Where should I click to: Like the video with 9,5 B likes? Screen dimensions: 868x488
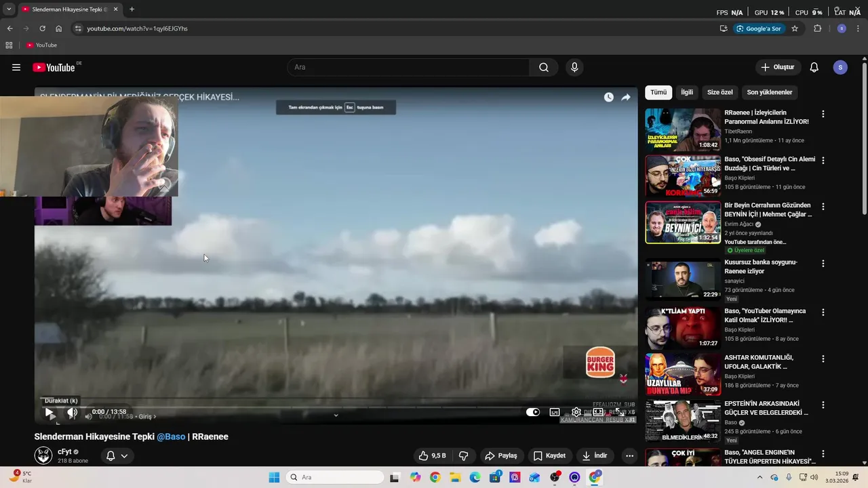[x=432, y=455]
